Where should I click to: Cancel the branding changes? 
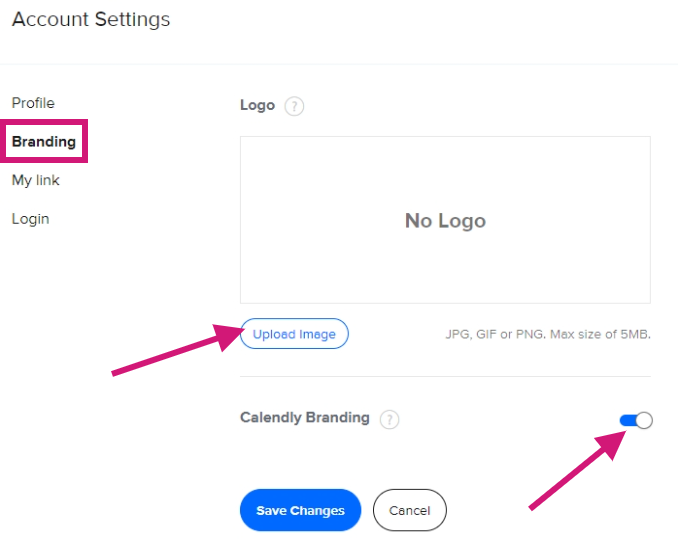pos(409,510)
